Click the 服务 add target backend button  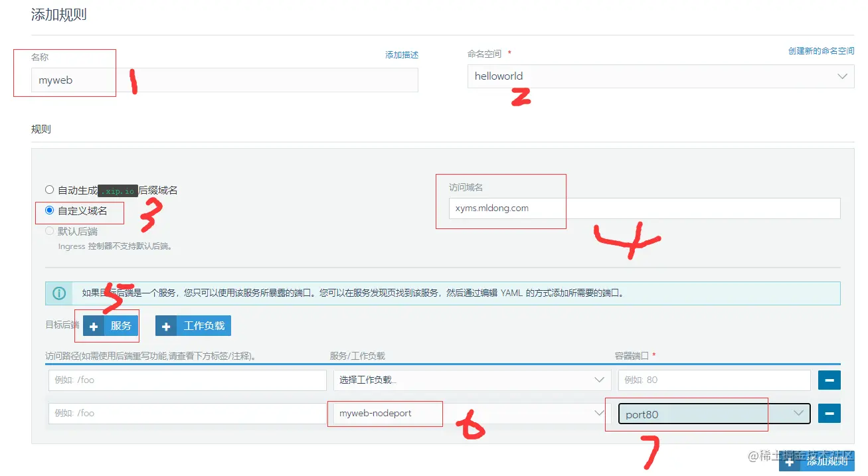tap(110, 326)
